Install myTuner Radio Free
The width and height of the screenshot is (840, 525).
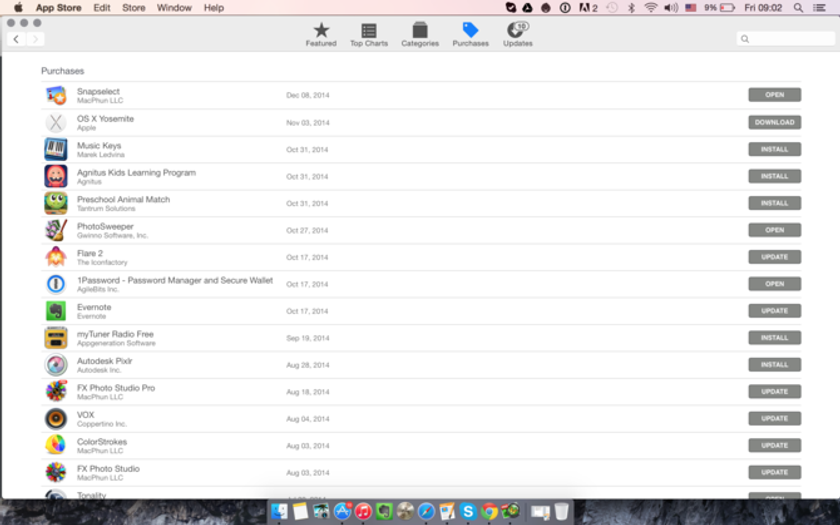774,338
